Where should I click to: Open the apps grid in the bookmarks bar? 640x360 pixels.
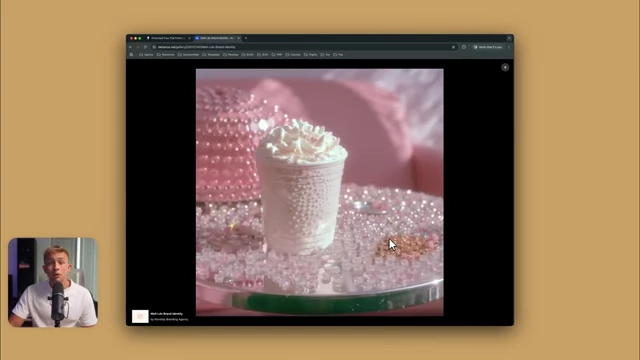click(x=131, y=54)
